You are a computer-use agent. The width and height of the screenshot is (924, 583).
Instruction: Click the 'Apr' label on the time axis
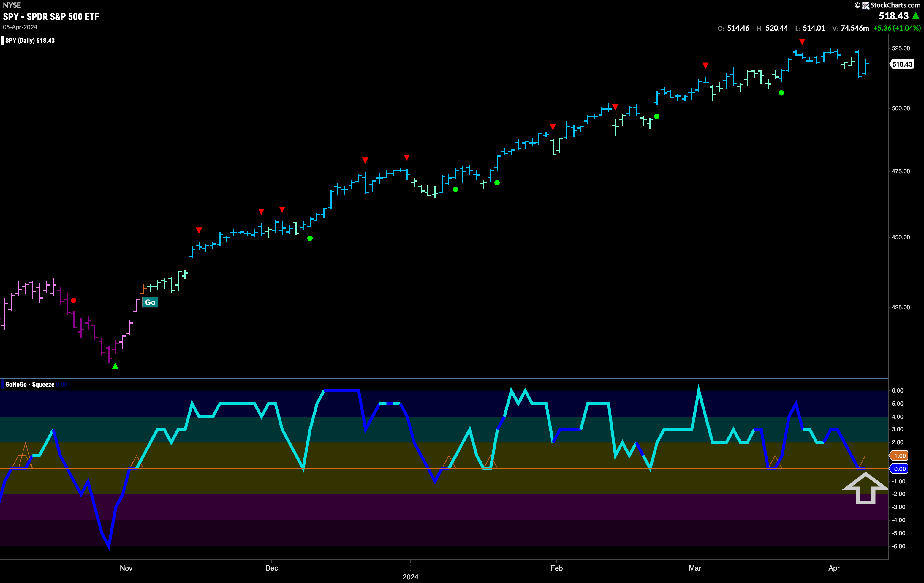coord(834,568)
